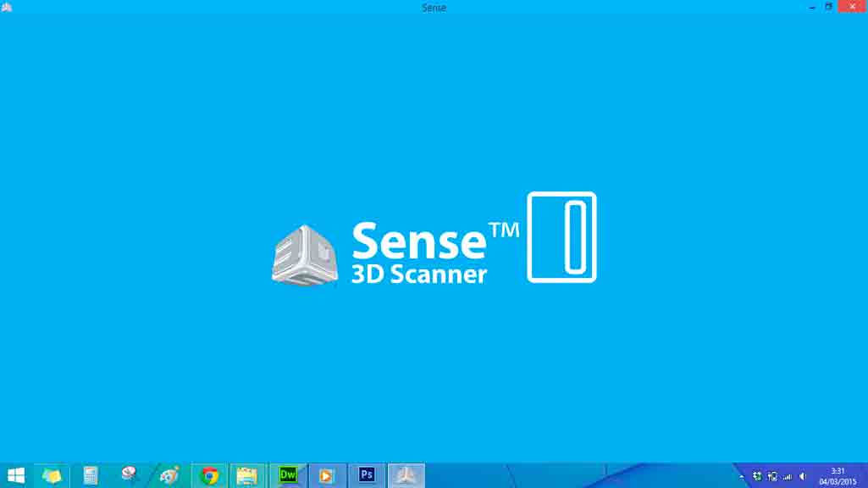Click the Sense app icon in title bar
Viewport: 868px width, 488px height.
tap(7, 7)
